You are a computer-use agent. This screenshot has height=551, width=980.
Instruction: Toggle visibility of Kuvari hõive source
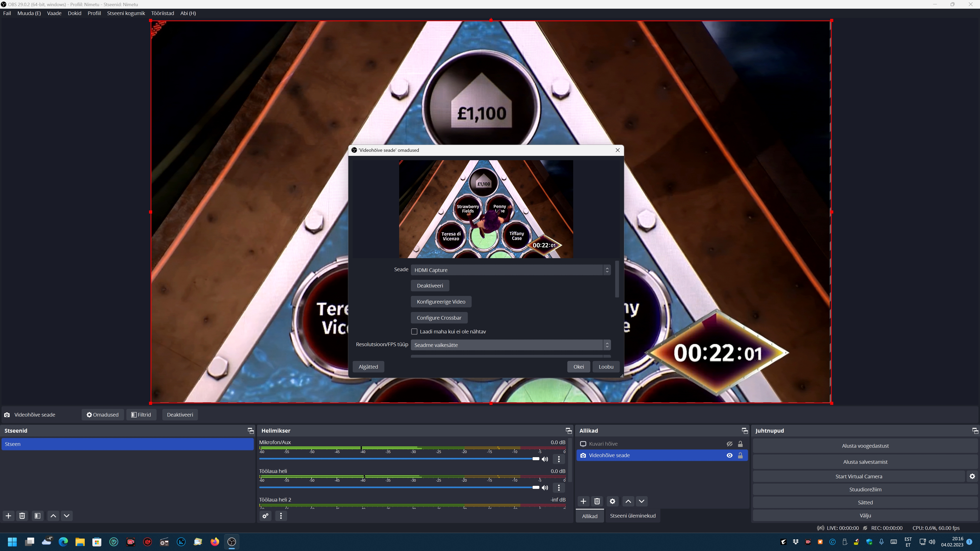click(729, 444)
